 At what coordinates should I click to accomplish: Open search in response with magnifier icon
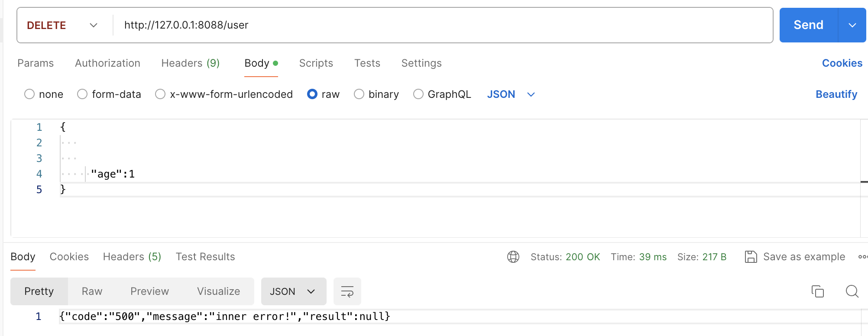tap(852, 291)
